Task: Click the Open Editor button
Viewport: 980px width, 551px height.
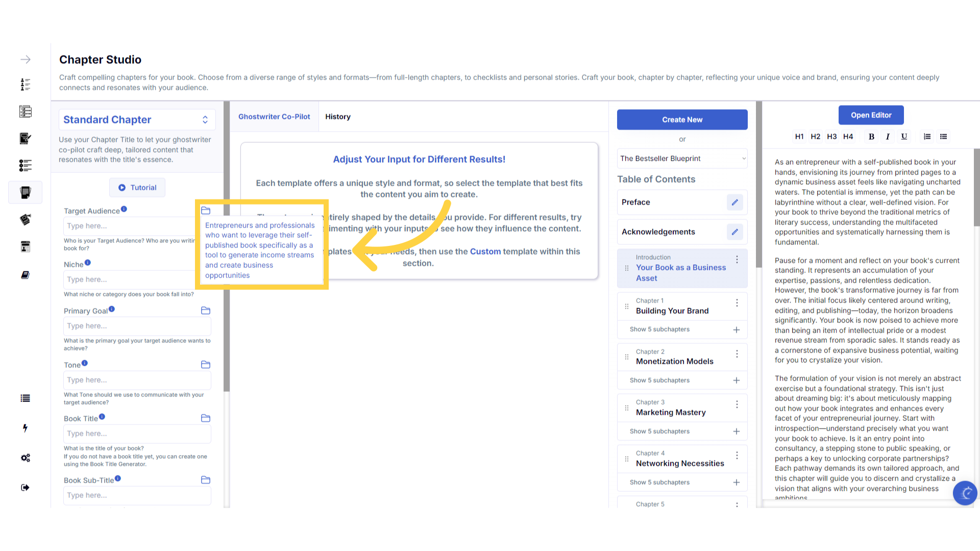Action: [871, 115]
